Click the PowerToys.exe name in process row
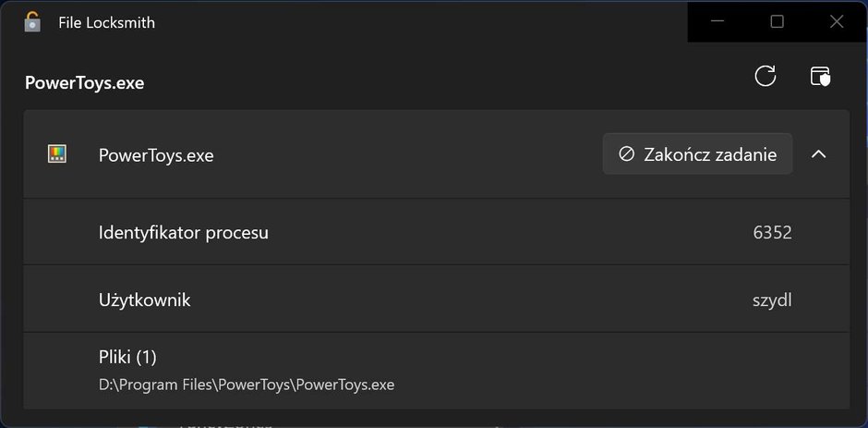 click(156, 155)
